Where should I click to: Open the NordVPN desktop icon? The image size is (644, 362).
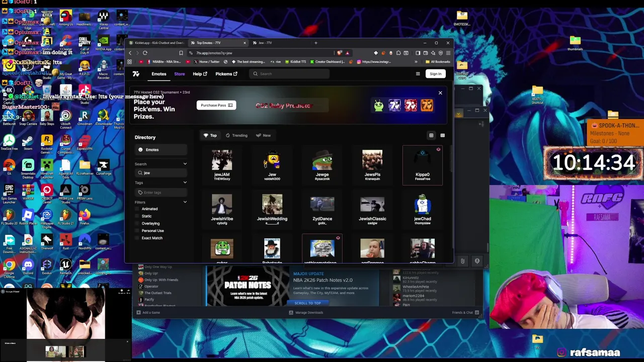85,241
